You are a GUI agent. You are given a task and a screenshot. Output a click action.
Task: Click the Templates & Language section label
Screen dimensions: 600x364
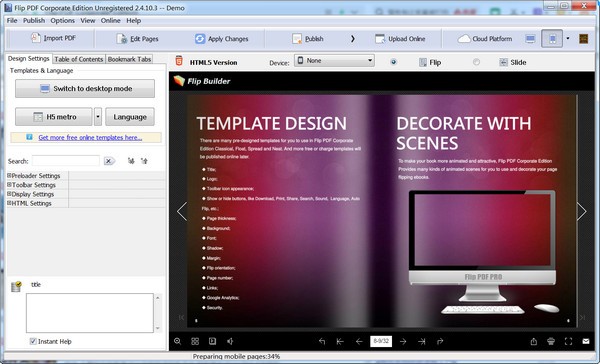pyautogui.click(x=41, y=70)
